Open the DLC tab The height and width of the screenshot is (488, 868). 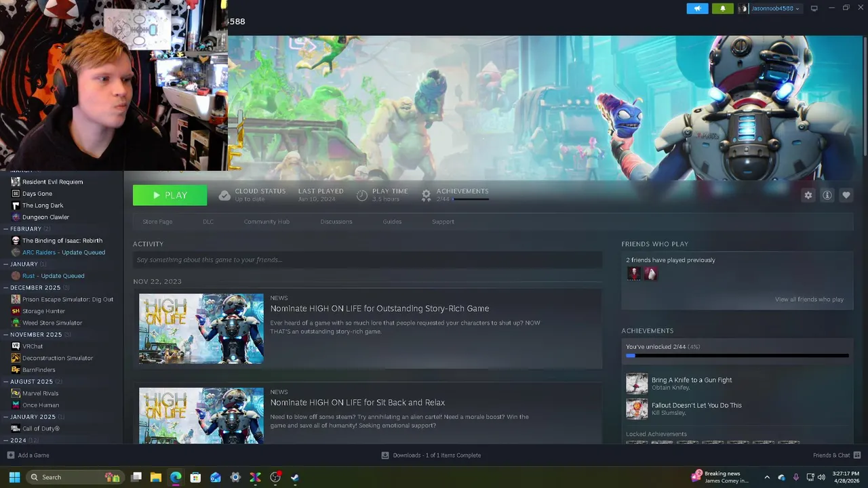(208, 222)
